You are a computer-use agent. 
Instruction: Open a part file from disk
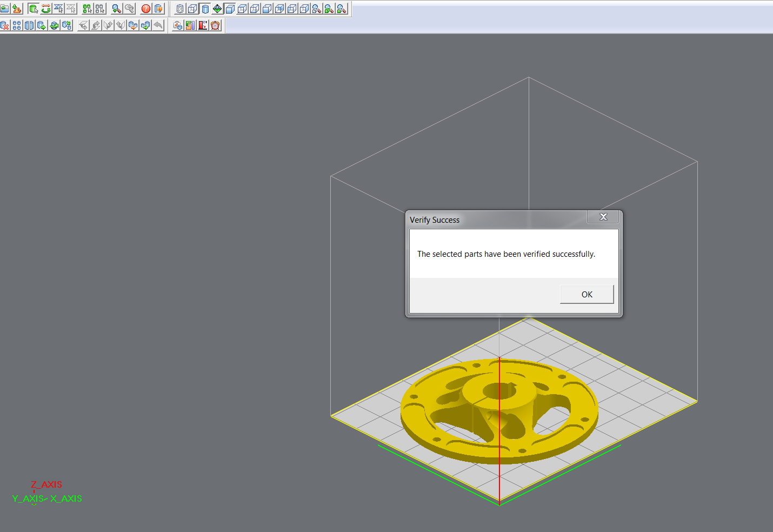coord(4,8)
